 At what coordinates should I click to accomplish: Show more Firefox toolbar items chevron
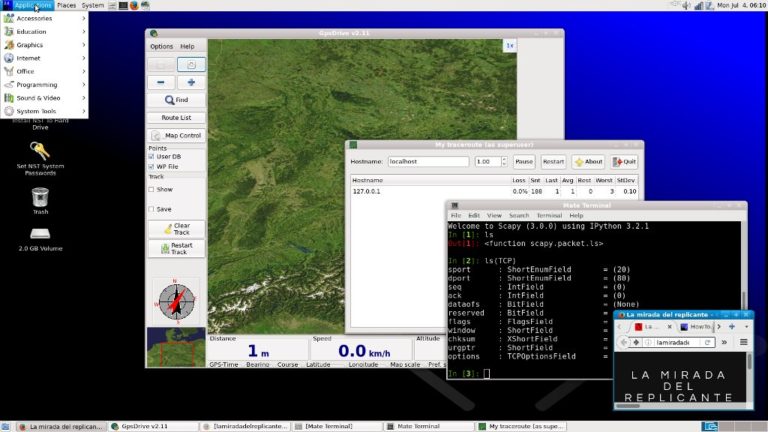[x=724, y=342]
